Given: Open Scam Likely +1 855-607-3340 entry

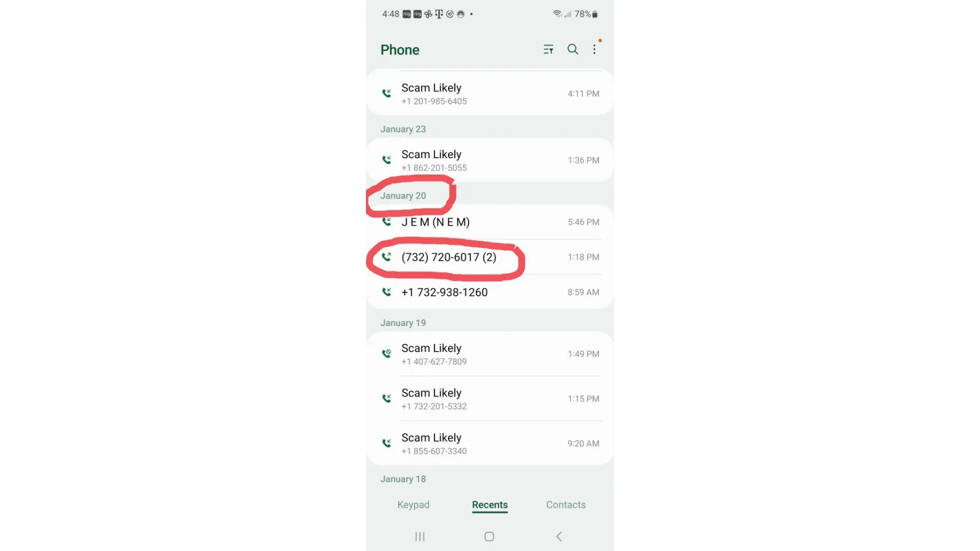Looking at the screenshot, I should [x=490, y=443].
